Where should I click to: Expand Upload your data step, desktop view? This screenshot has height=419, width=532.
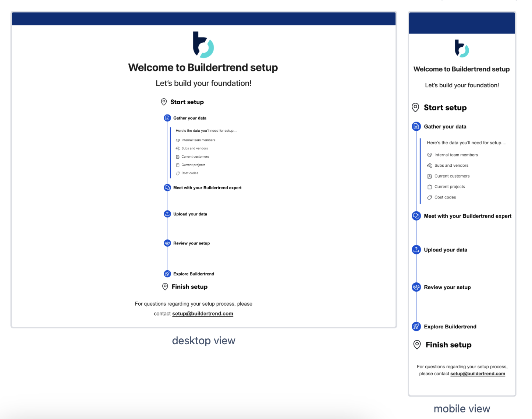(190, 214)
